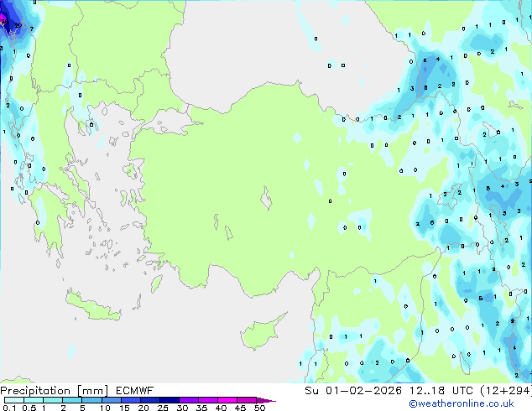The width and height of the screenshot is (532, 411).
Task: Select the 5–10 mm legend color
Action: tap(91, 400)
